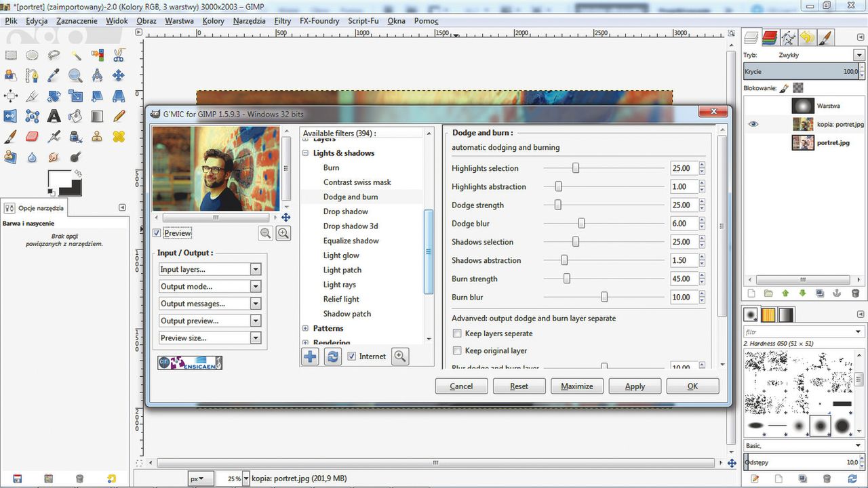The image size is (868, 488).
Task: Select the Eraser tool
Action: [32, 137]
